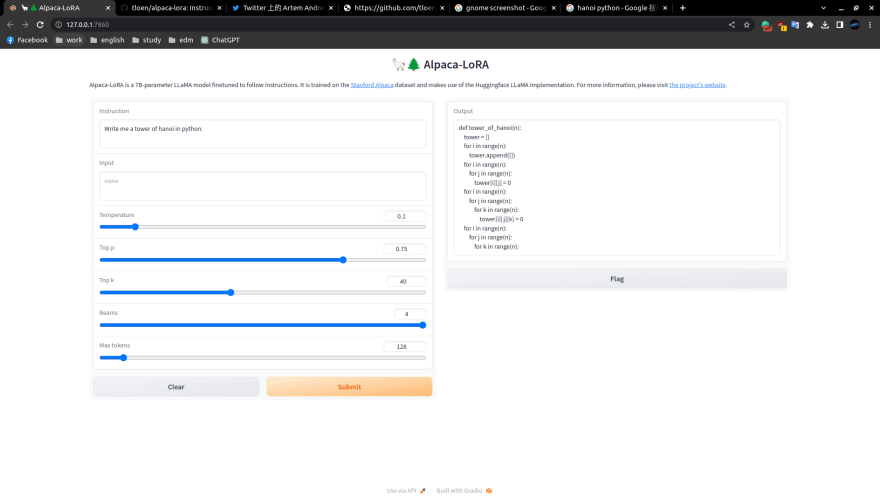Click the Clear button
The height and width of the screenshot is (503, 880).
[x=176, y=387]
